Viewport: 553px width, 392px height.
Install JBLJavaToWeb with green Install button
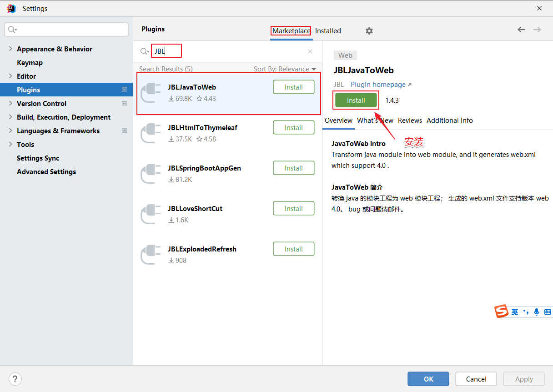tap(356, 101)
